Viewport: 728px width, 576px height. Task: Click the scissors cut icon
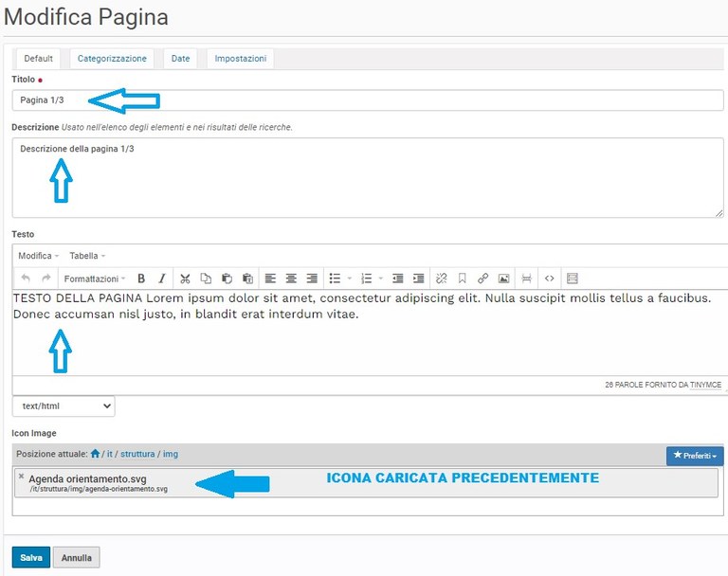185,279
